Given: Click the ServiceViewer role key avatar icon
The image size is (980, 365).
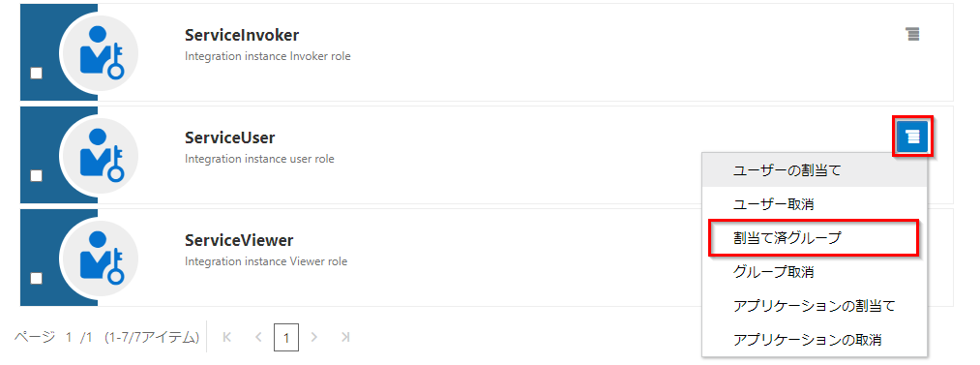Looking at the screenshot, I should 99,258.
